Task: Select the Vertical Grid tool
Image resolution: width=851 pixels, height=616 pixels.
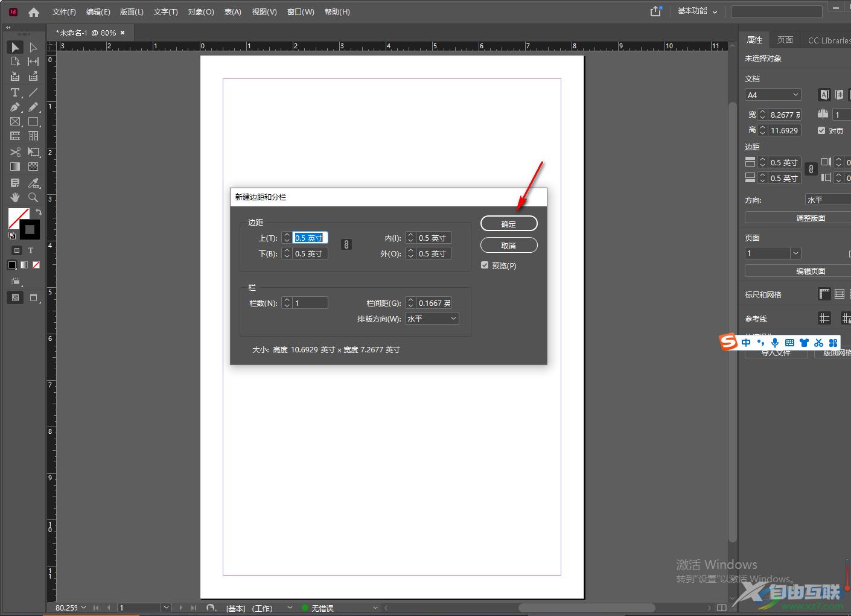Action: click(x=33, y=136)
